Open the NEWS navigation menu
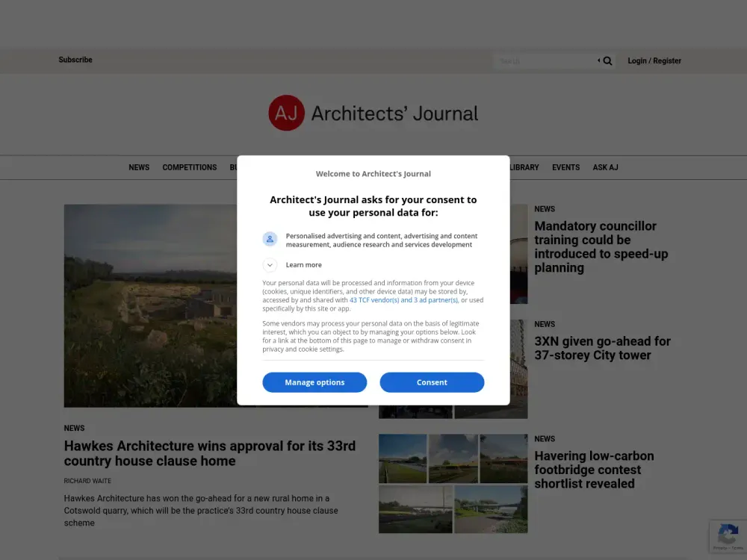This screenshot has height=560, width=747. point(139,167)
